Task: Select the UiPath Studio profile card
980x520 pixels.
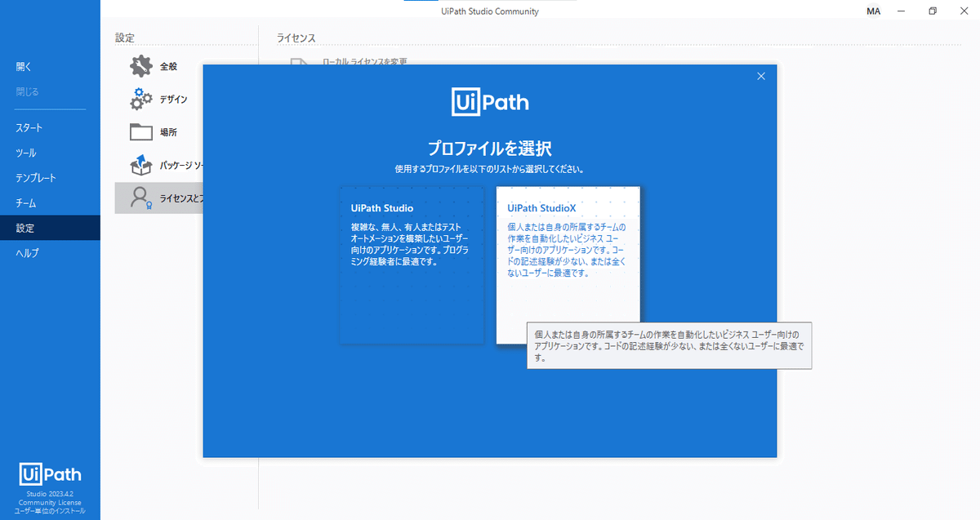Action: click(x=411, y=264)
